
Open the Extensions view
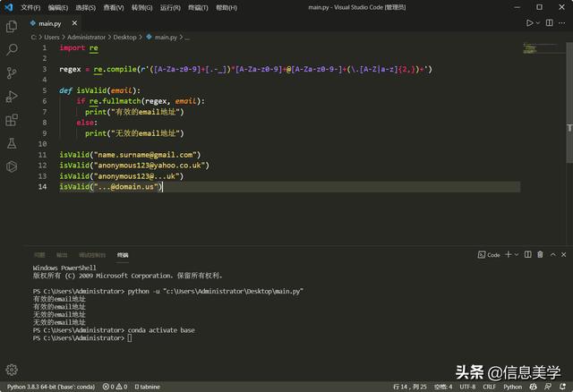[12, 120]
